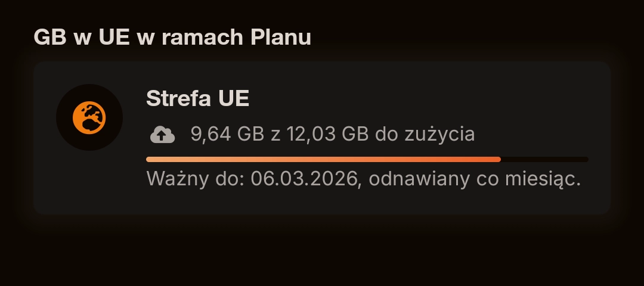Tap the 9,64 GB remaining value

pyautogui.click(x=228, y=134)
